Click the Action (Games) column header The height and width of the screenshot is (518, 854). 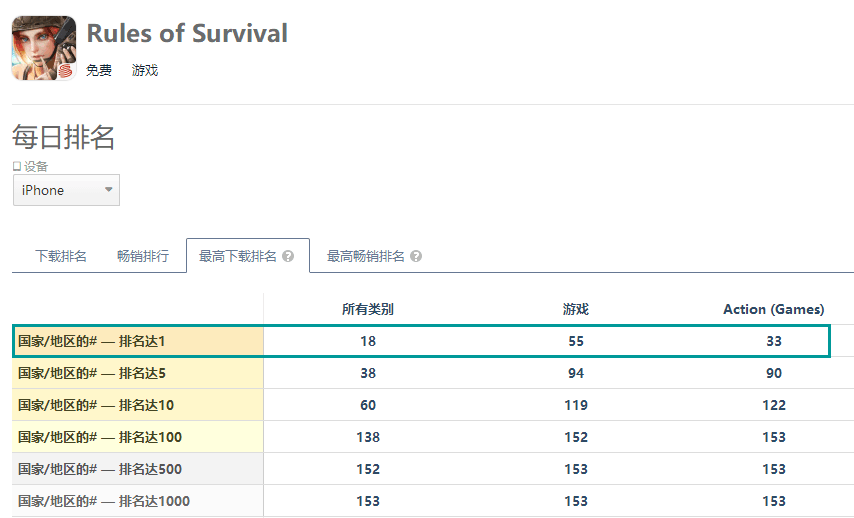[773, 309]
